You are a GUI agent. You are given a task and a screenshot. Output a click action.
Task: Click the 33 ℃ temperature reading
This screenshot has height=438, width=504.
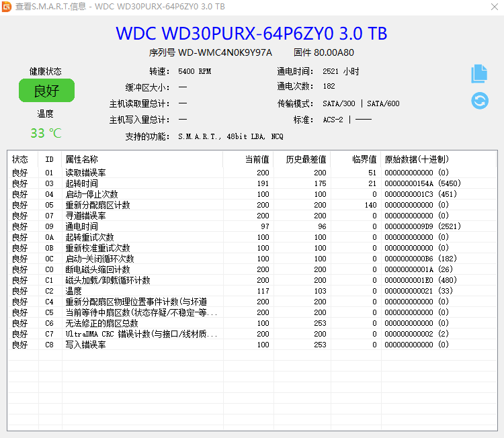coord(46,133)
